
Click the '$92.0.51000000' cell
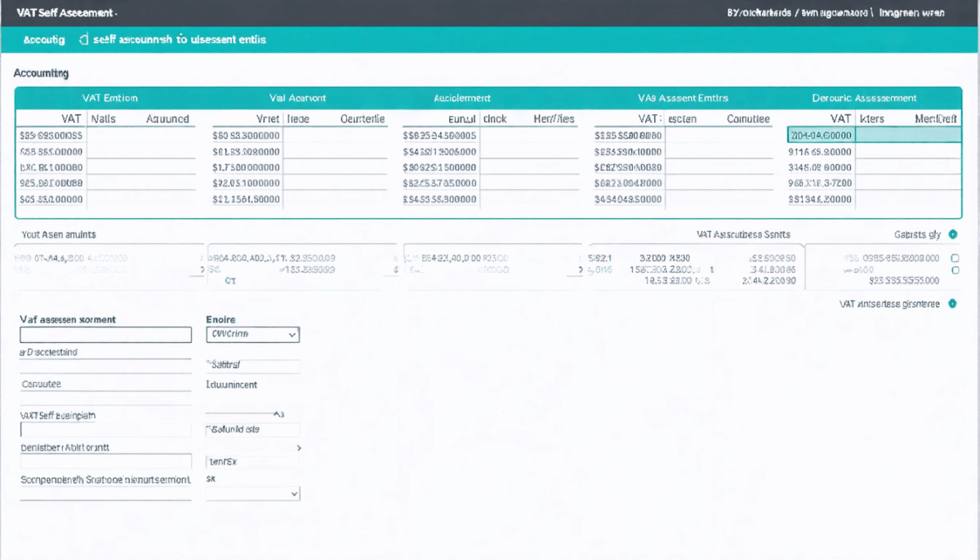pyautogui.click(x=246, y=183)
